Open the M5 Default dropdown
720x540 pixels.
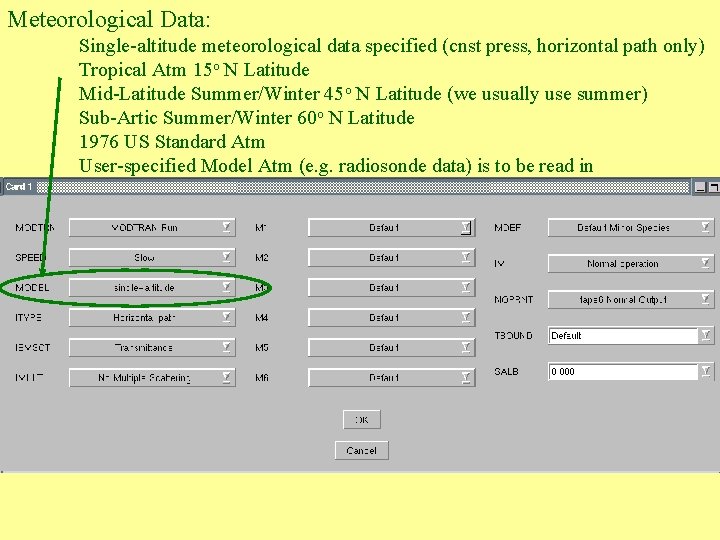(392, 348)
